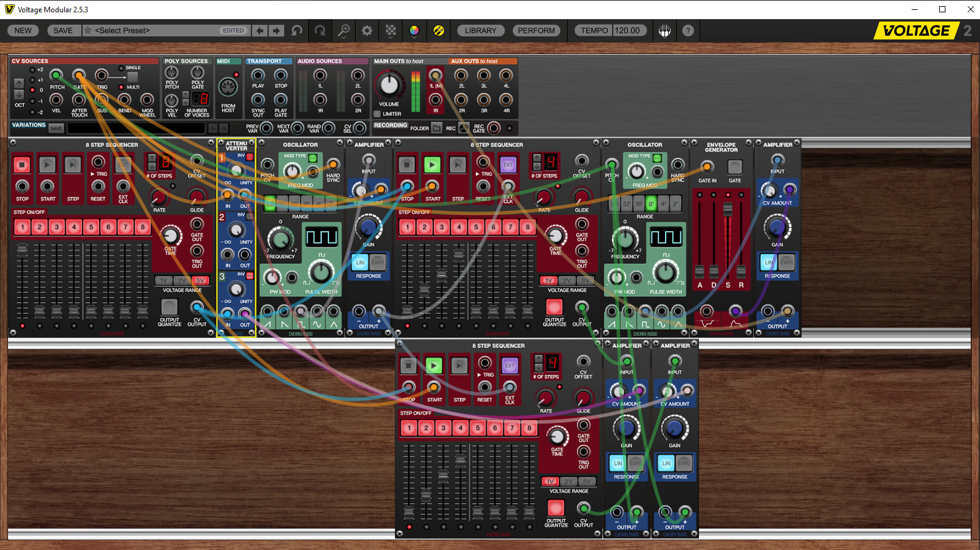Viewport: 980px width, 550px height.
Task: Toggle INV on Attenuverter channel 1
Action: (250, 157)
